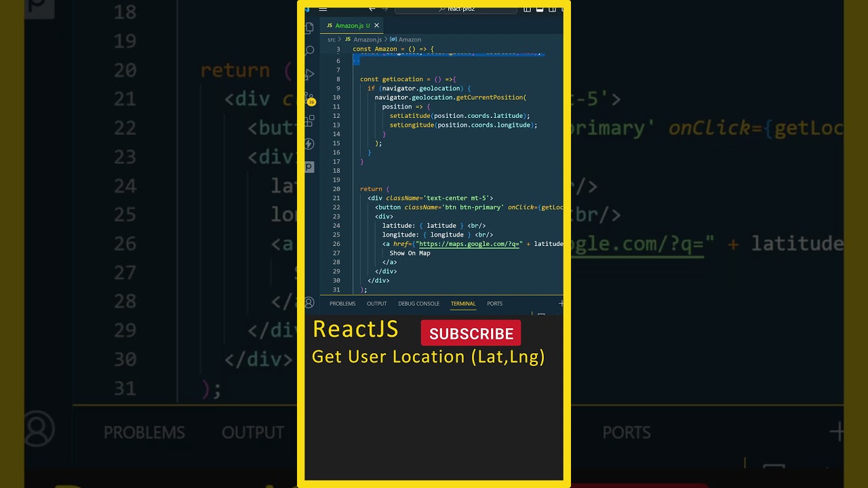Screen dimensions: 868x488
Task: Click the 'onClick' attribute on line 22
Action: 521,207
